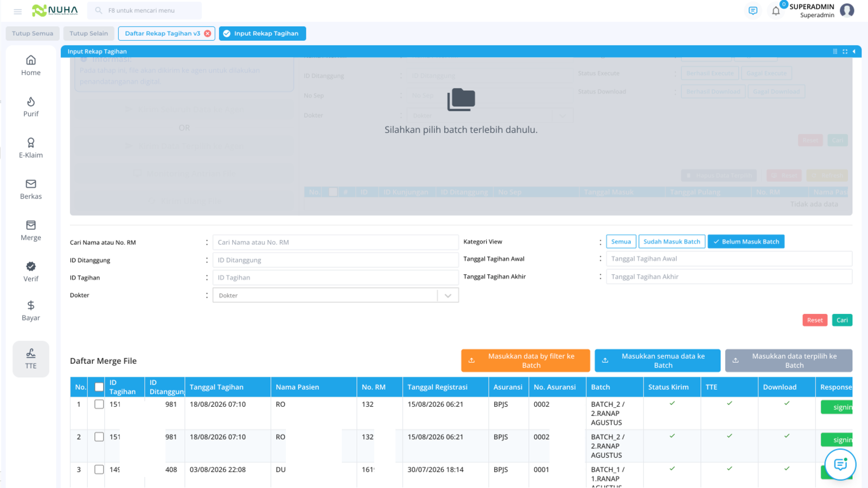Toggle fullscreen on the Input Rekap Tagihan panel
Viewport: 868px width, 488px height.
pos(845,52)
